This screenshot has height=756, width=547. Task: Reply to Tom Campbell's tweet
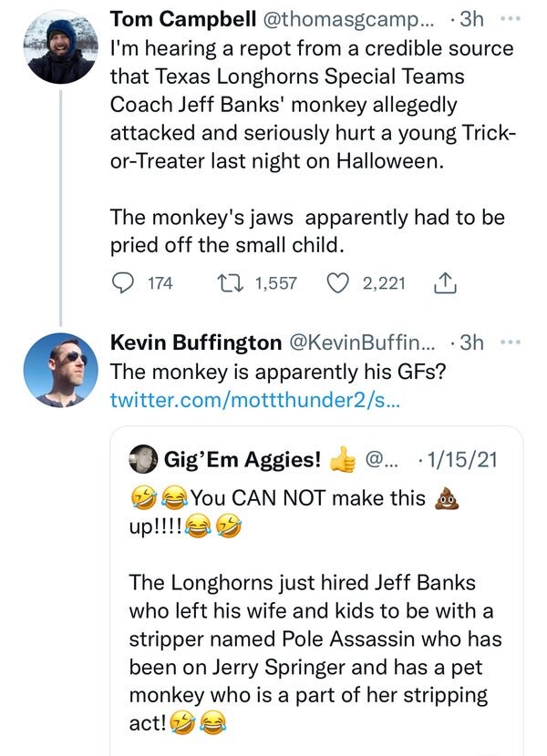pyautogui.click(x=123, y=283)
